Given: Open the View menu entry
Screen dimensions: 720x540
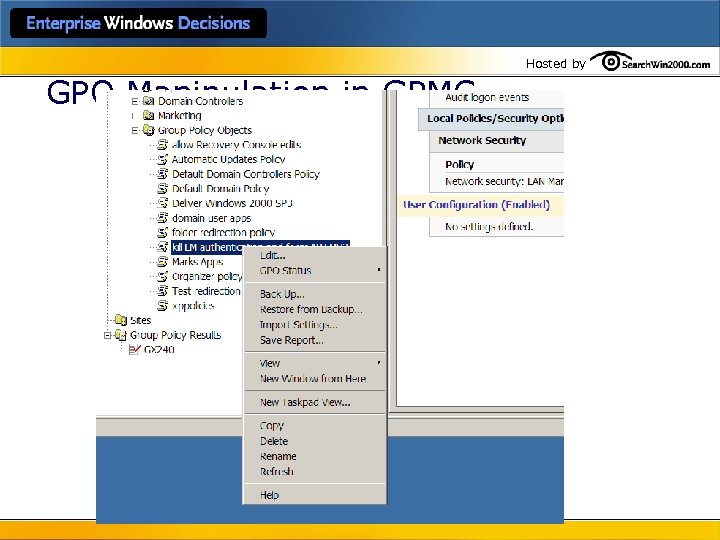Looking at the screenshot, I should tap(315, 363).
